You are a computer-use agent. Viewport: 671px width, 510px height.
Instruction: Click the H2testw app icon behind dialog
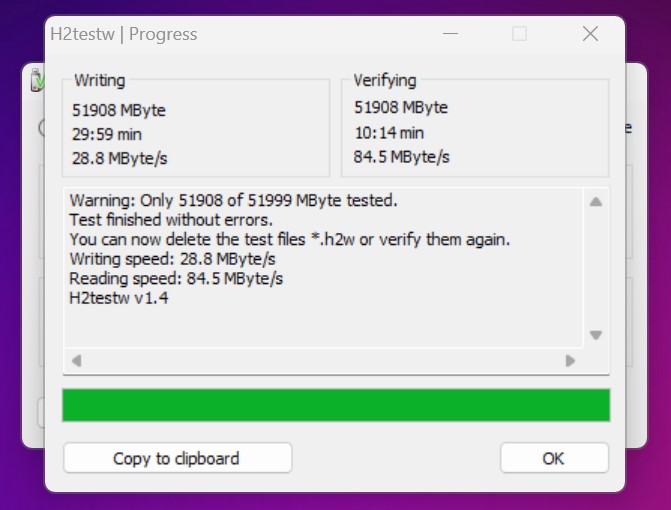[x=37, y=80]
